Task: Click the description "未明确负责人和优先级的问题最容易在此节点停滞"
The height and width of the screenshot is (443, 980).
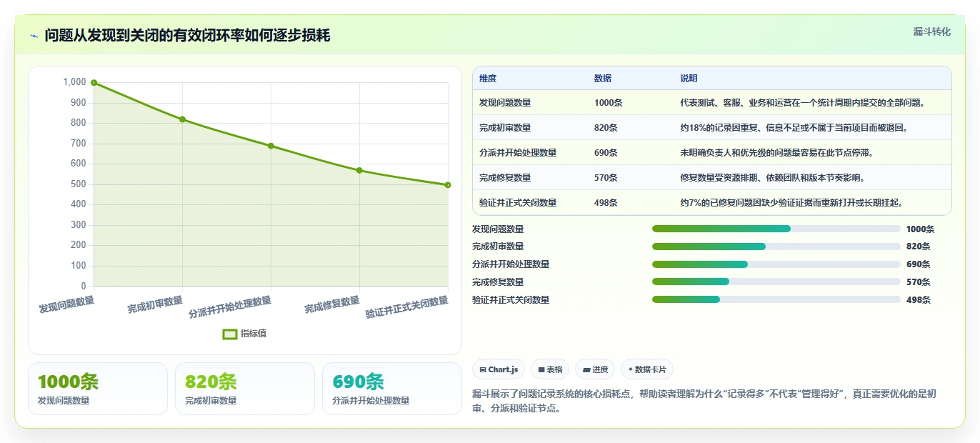Action: click(776, 153)
